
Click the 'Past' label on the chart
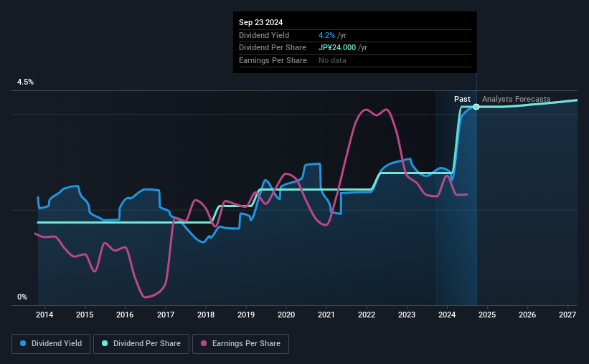coord(462,99)
